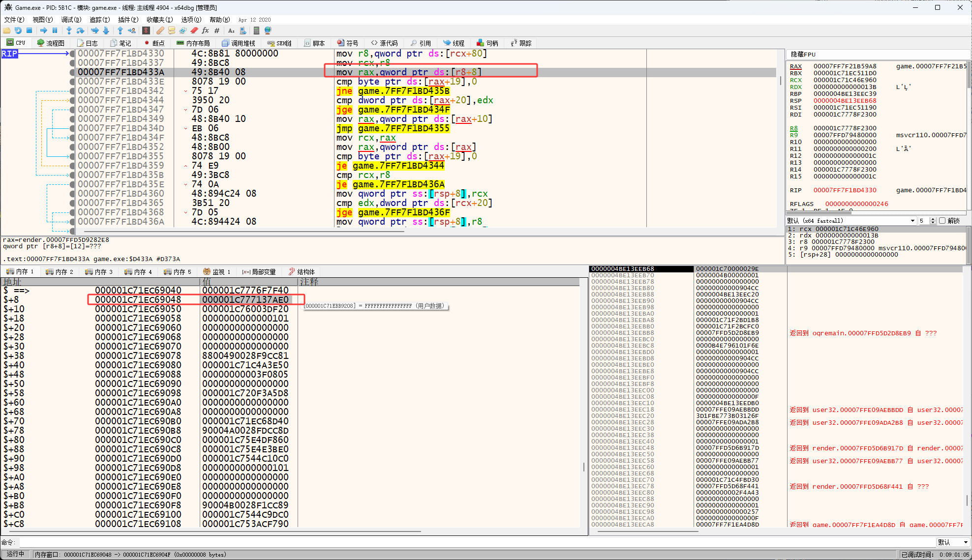This screenshot has width=972, height=560.
Task: Click the fx functions icon
Action: pyautogui.click(x=206, y=30)
